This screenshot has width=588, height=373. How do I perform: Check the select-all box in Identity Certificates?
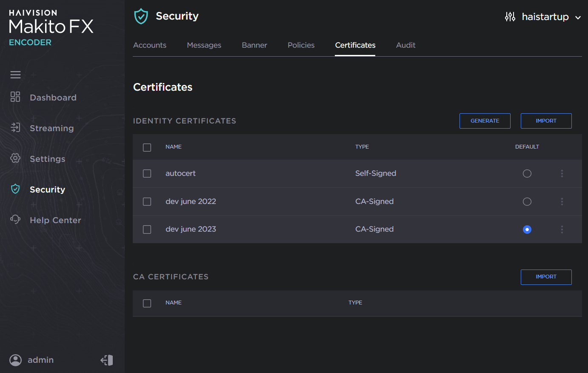click(x=147, y=147)
